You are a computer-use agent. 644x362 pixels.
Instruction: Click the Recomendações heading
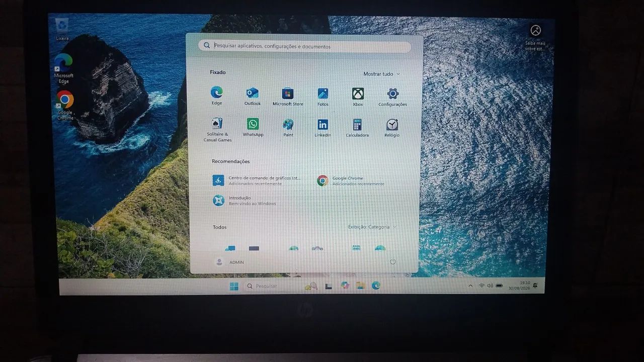230,161
